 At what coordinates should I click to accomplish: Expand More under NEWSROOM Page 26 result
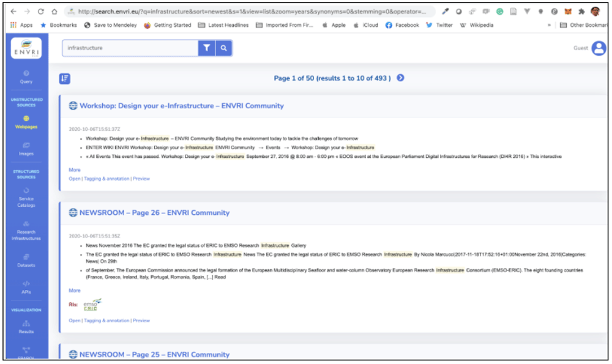point(75,290)
